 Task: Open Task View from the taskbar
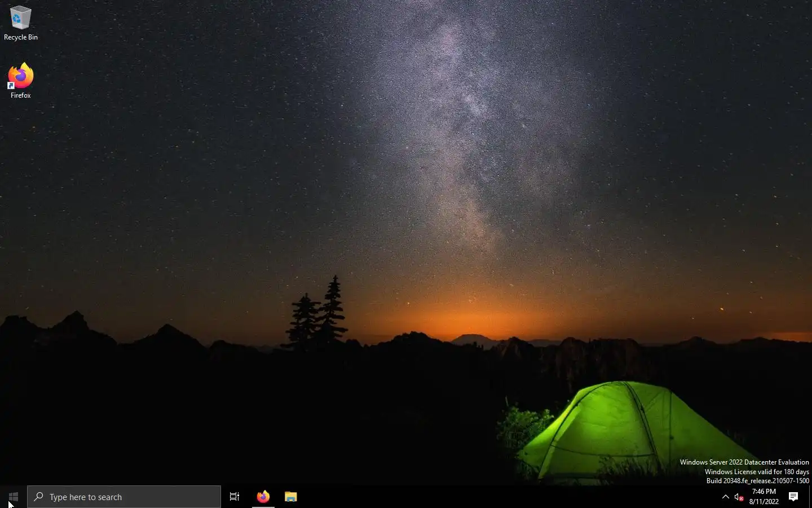click(x=235, y=497)
